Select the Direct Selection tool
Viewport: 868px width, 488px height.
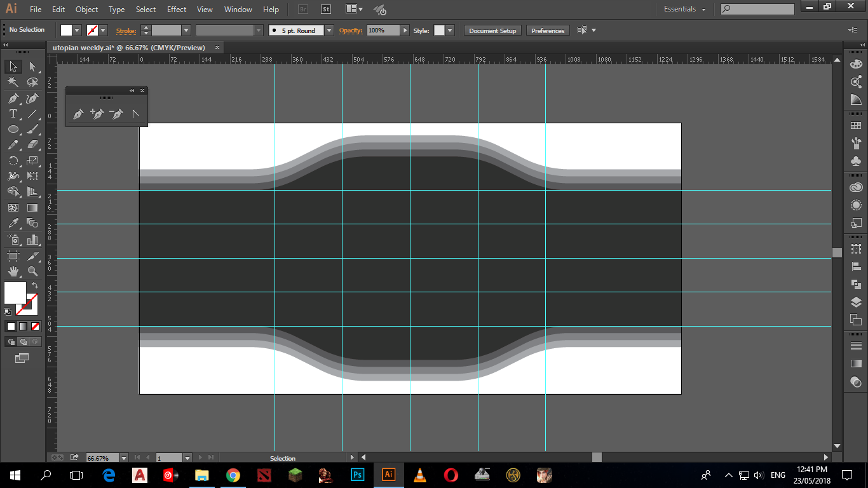(x=32, y=67)
